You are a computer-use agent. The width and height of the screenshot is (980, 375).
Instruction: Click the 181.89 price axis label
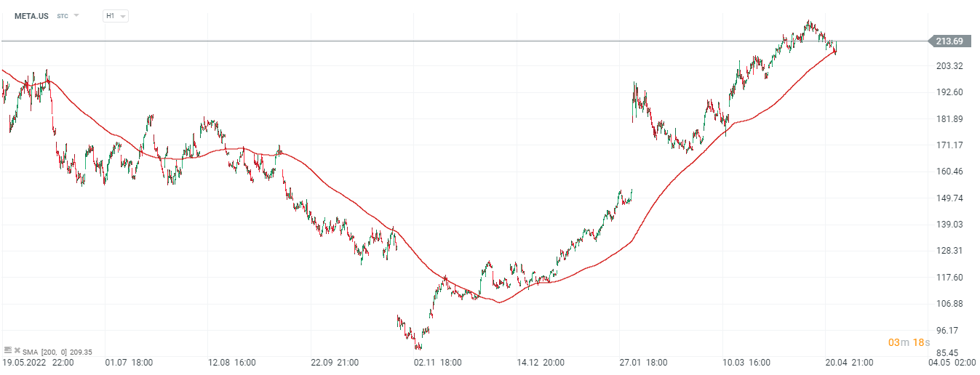tap(949, 119)
